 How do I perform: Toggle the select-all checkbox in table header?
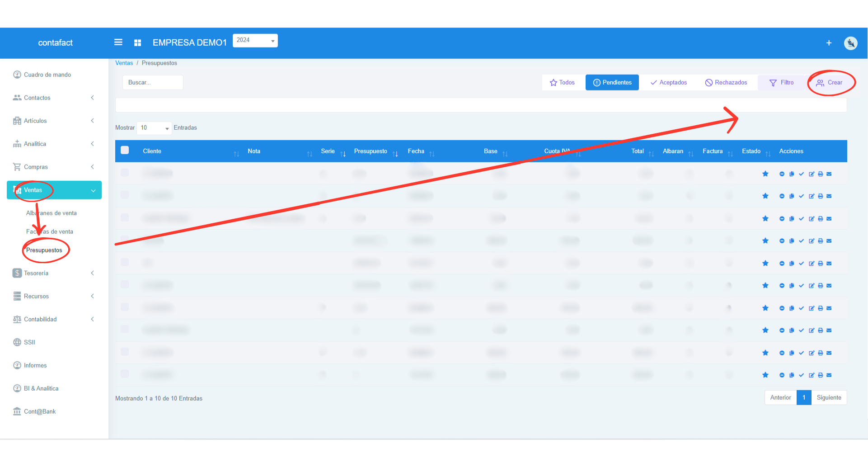click(125, 151)
